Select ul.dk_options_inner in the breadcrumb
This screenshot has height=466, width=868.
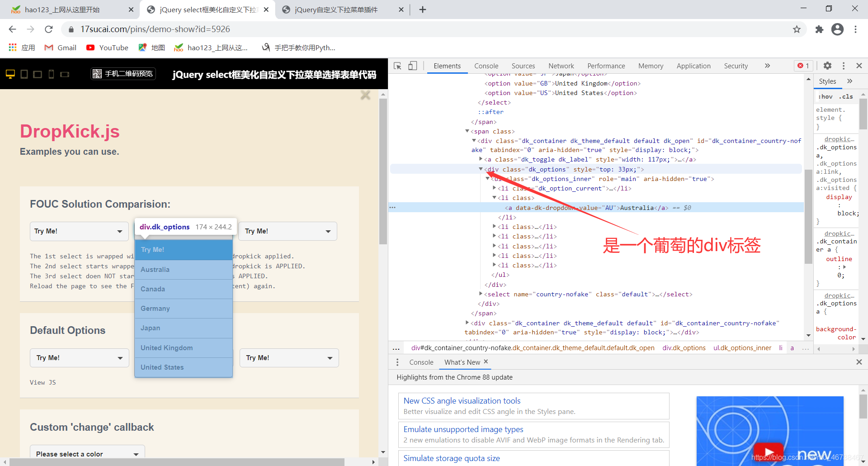(x=742, y=348)
